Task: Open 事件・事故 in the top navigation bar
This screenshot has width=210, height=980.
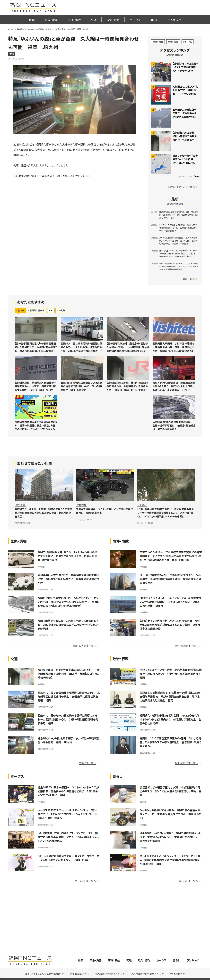Action: 74,20
